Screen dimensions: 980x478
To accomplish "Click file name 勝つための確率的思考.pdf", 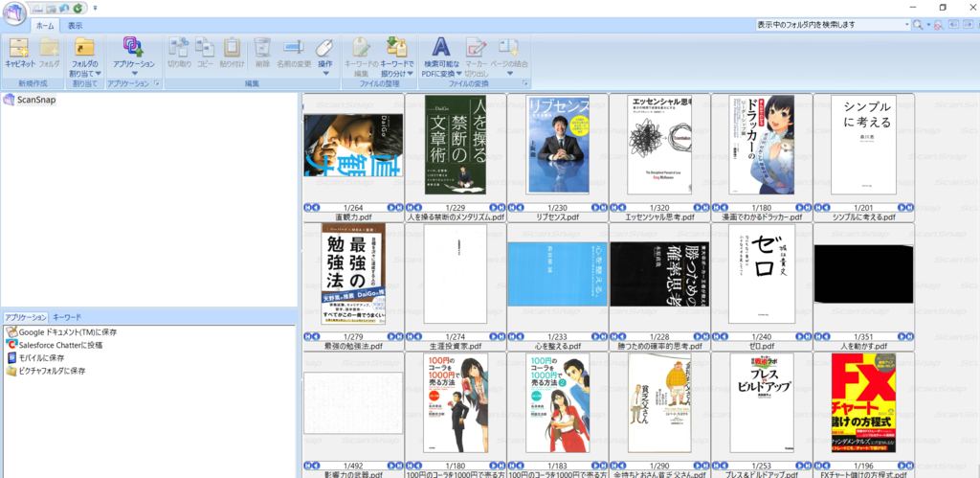I will point(659,346).
